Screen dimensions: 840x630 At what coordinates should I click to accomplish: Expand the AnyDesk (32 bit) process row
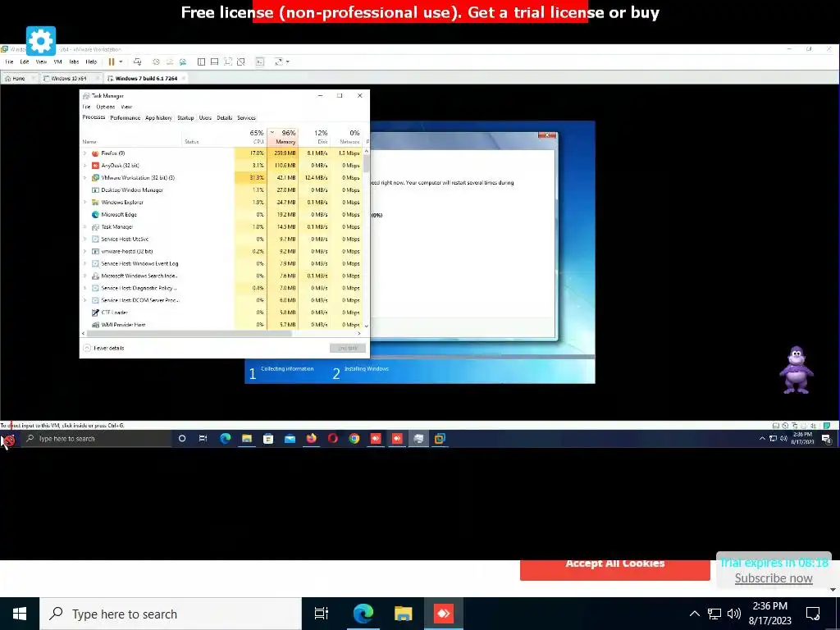click(84, 166)
